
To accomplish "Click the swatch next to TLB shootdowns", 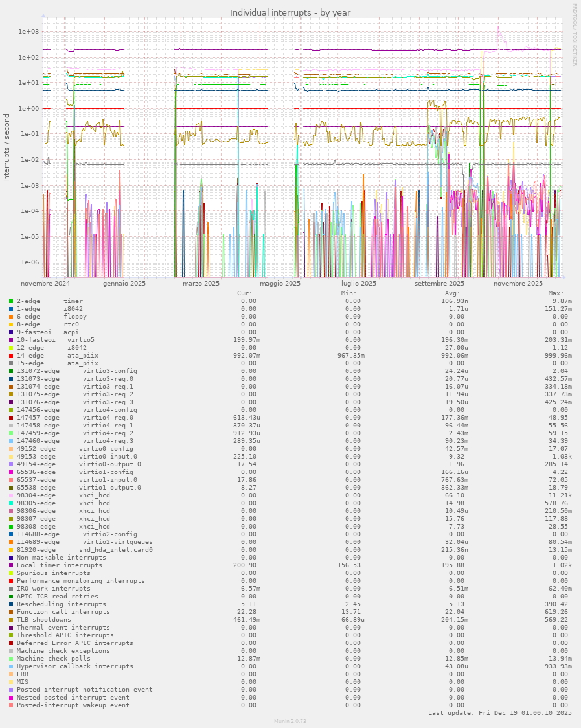I will [11, 620].
